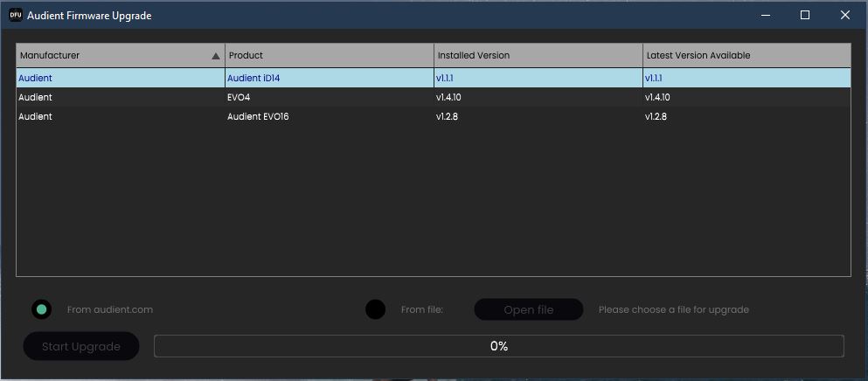Click installed version v1.2.8 cell
868x381 pixels.
point(538,117)
